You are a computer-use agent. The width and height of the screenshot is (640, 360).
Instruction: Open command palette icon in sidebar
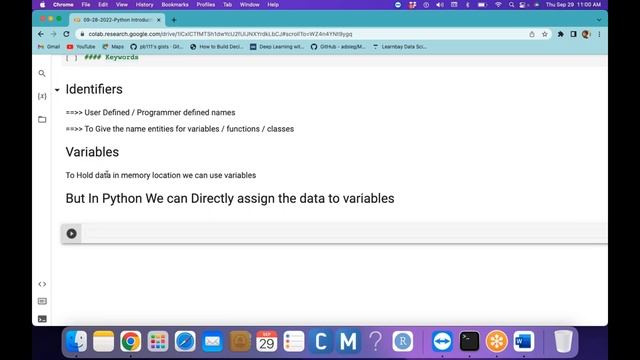42,301
